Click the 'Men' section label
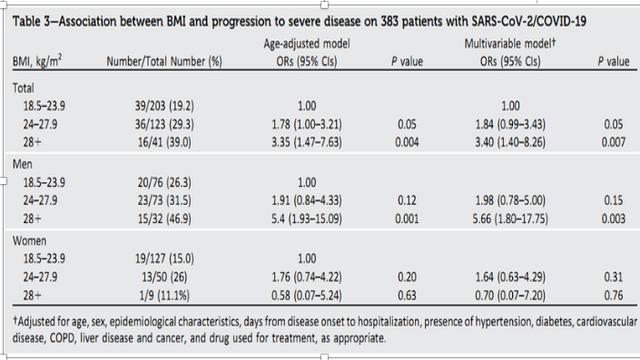 click(22, 164)
